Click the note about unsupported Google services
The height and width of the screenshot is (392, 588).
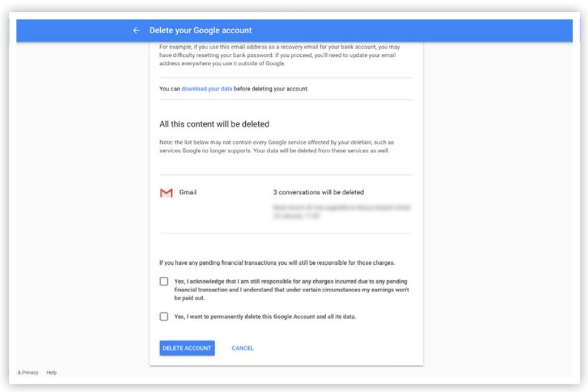pyautogui.click(x=277, y=147)
